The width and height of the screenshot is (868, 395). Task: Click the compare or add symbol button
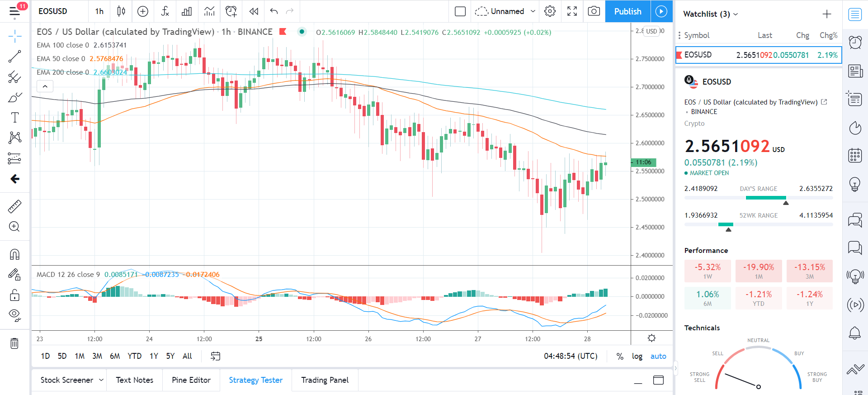coord(143,11)
